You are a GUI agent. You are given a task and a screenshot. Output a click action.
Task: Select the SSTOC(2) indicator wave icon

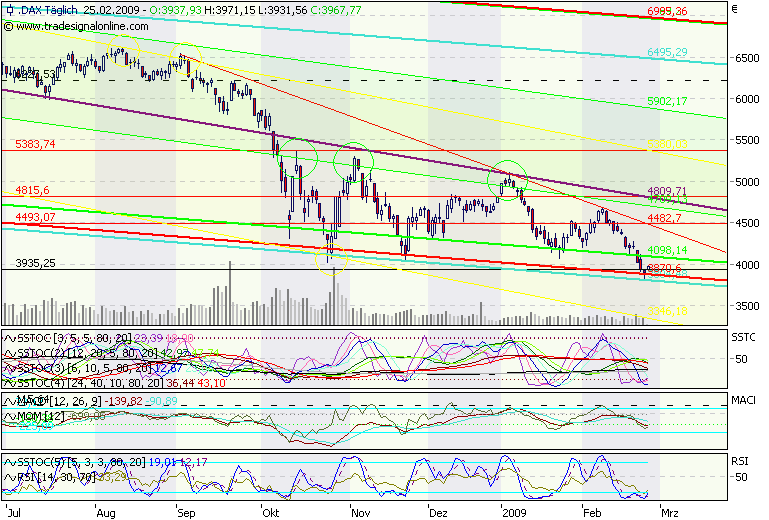pos(9,353)
